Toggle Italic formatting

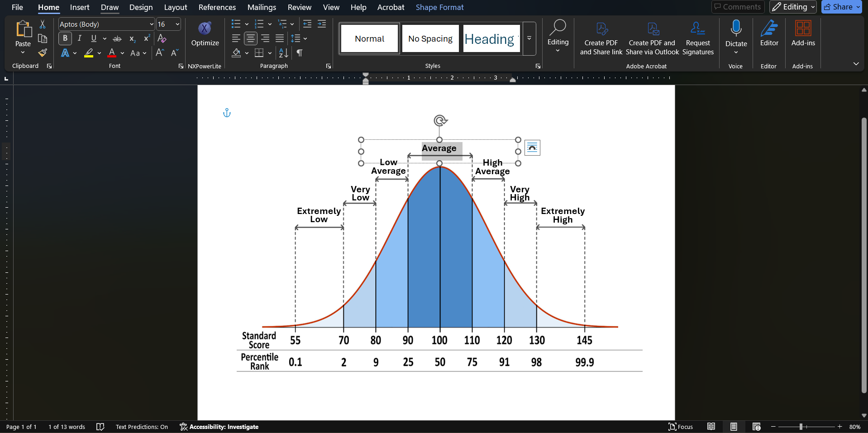[80, 38]
